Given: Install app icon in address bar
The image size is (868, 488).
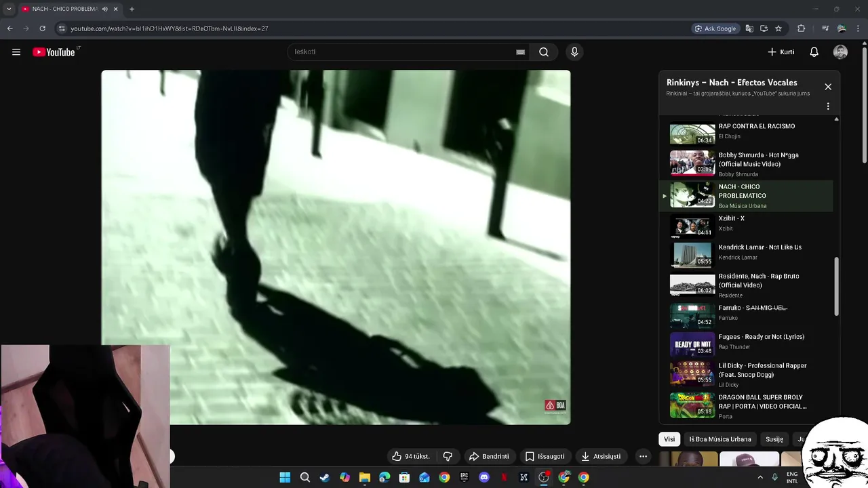Looking at the screenshot, I should (764, 28).
